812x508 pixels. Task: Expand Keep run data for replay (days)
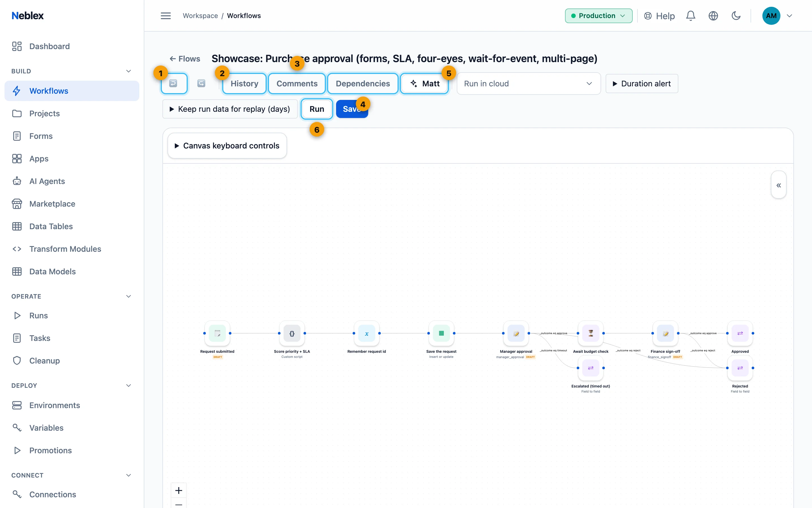click(230, 109)
